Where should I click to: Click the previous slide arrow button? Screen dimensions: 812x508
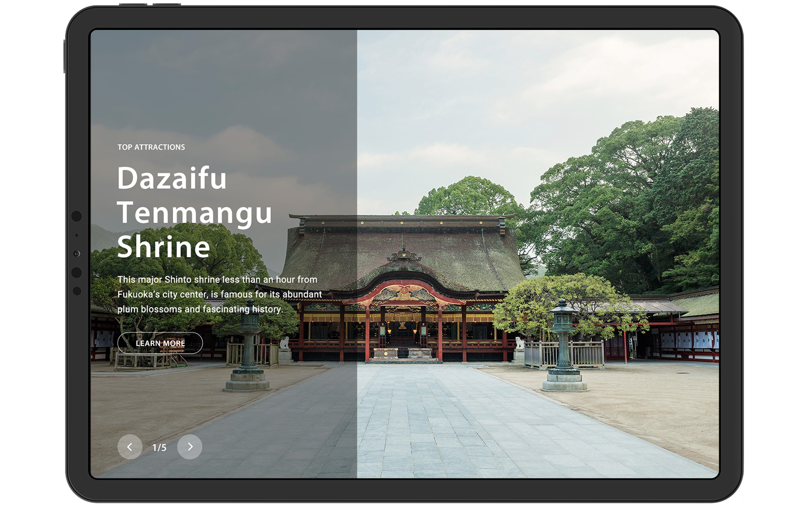(x=129, y=447)
